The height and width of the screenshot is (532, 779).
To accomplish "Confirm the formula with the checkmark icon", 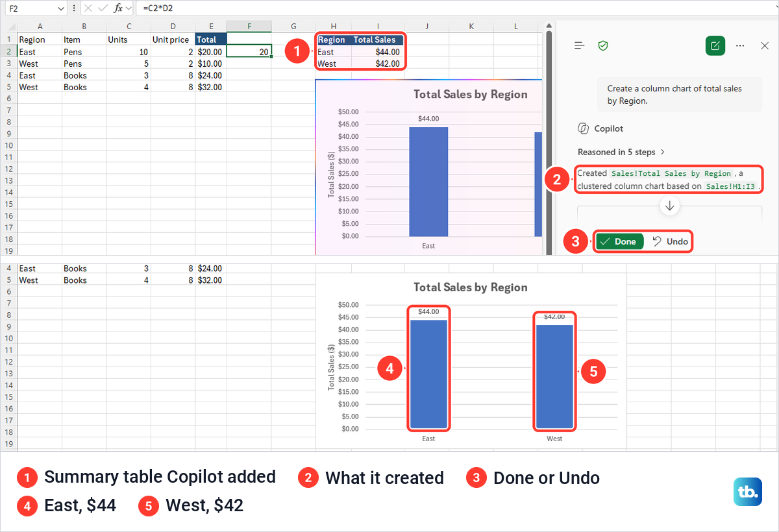I will [103, 8].
